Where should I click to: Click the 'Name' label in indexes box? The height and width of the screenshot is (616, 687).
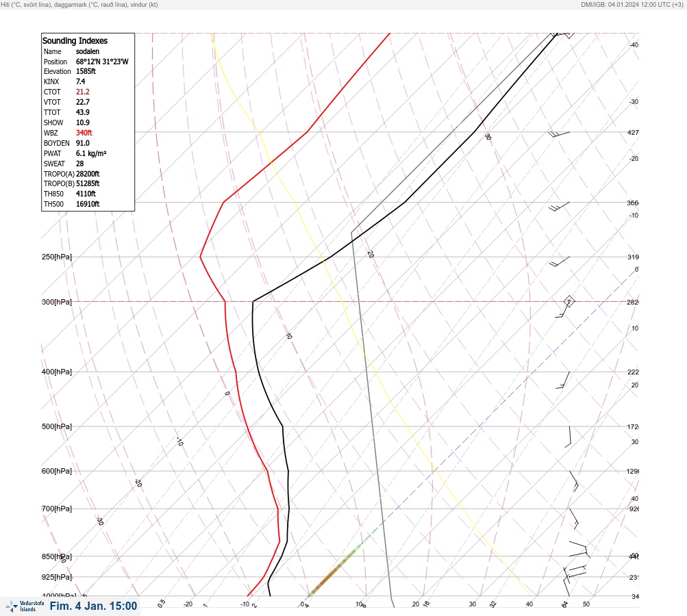click(x=52, y=51)
